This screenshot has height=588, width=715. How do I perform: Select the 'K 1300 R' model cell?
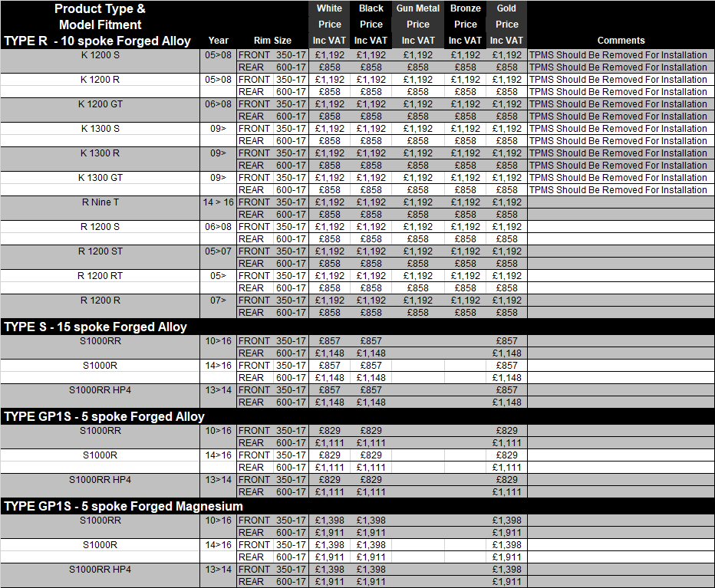click(x=100, y=153)
